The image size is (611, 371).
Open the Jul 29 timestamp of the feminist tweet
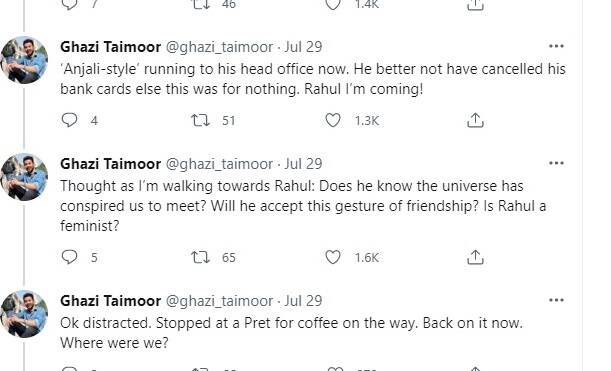tap(303, 164)
